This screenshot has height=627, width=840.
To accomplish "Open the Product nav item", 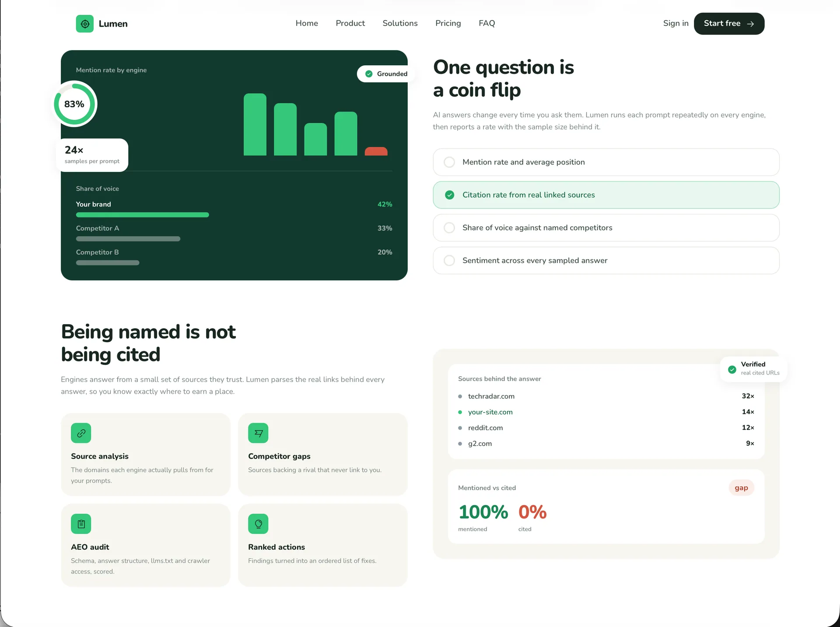I will (350, 23).
